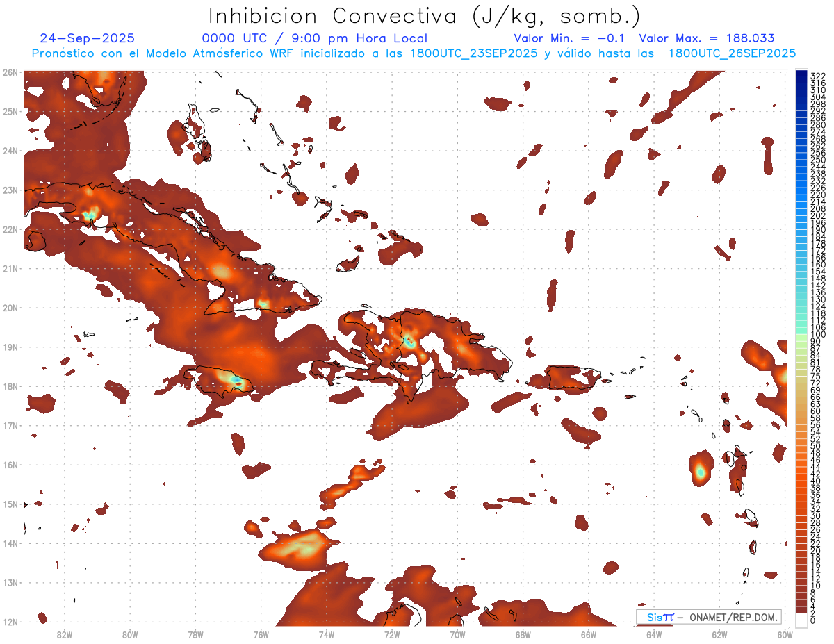Click the 68W longitude label
This screenshot has height=644, width=834.
click(x=523, y=634)
